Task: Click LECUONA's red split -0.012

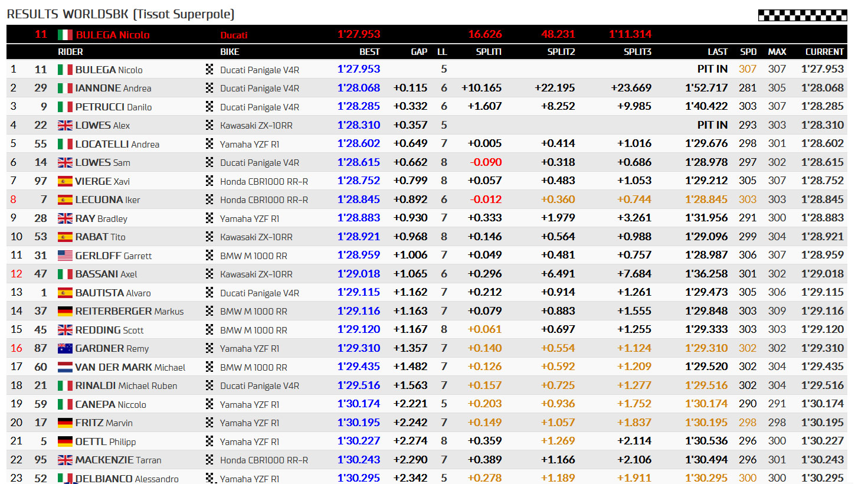Action: click(486, 200)
